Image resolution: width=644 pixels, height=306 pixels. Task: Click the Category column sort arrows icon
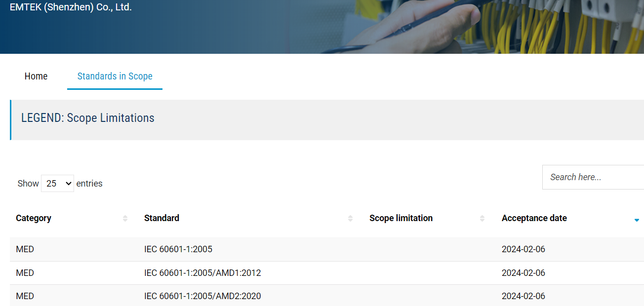pos(125,218)
